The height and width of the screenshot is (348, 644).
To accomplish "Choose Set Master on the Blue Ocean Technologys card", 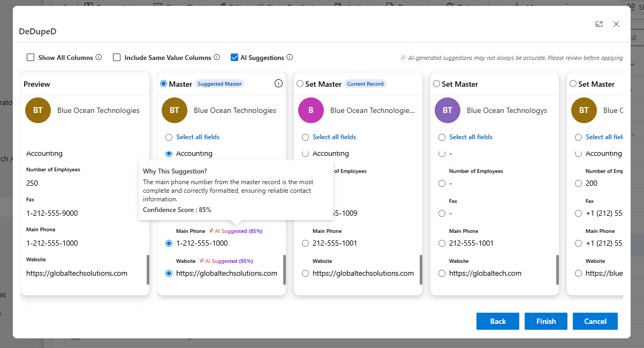I will [x=436, y=84].
